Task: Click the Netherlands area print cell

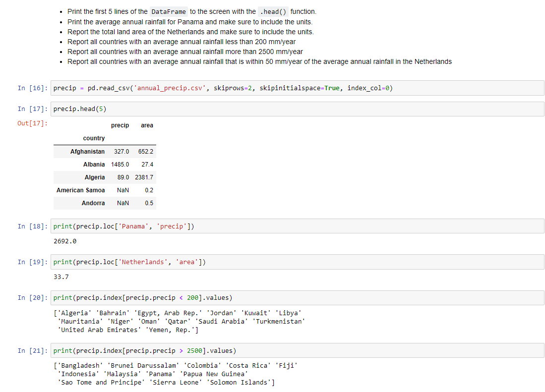Action: point(297,262)
